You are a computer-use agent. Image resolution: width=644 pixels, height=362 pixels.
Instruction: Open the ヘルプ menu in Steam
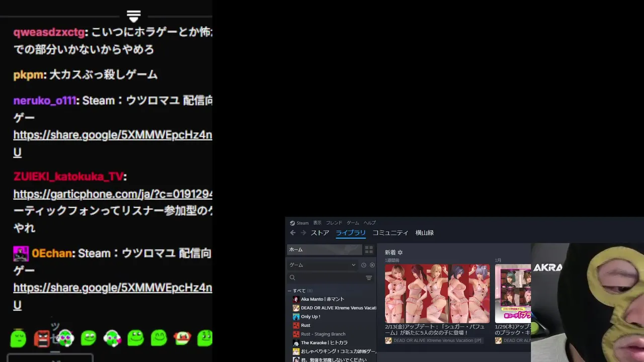[370, 223]
